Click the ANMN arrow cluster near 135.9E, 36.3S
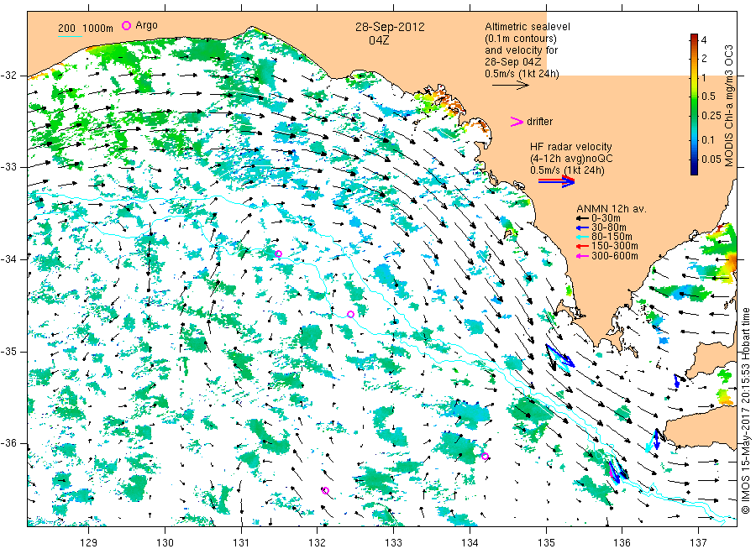Screen dimensions: 756x554 point(617,471)
